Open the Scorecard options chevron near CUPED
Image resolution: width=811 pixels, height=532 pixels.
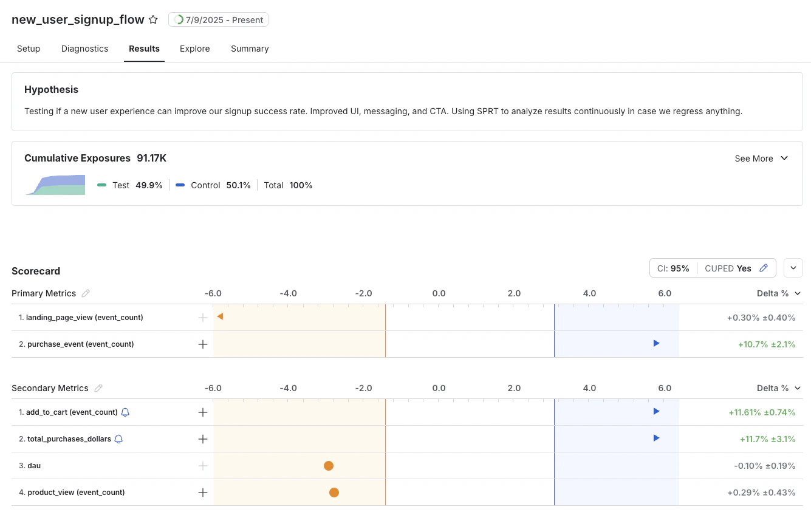click(793, 268)
